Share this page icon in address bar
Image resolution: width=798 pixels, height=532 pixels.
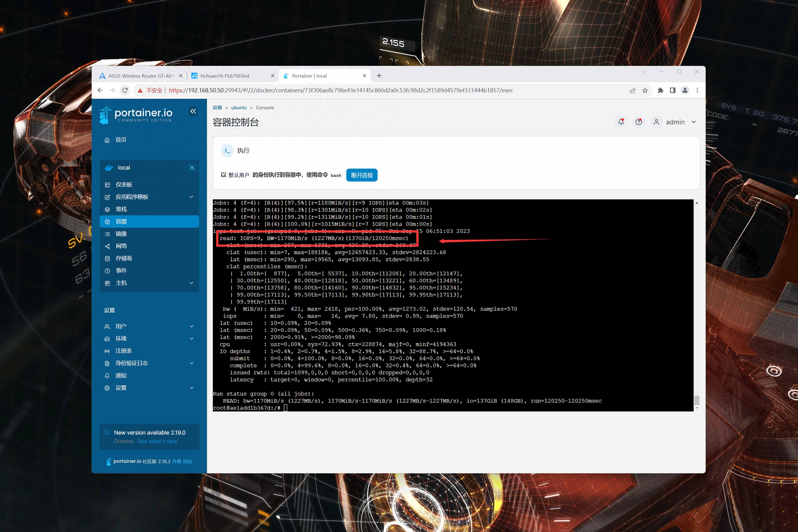click(x=632, y=90)
